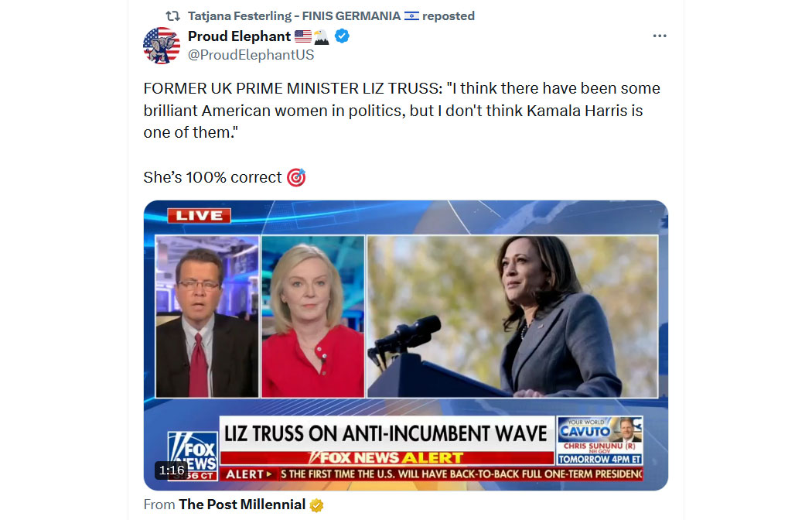This screenshot has width=812, height=520.
Task: Click the Israel flag emoji in repost line
Action: (x=411, y=16)
